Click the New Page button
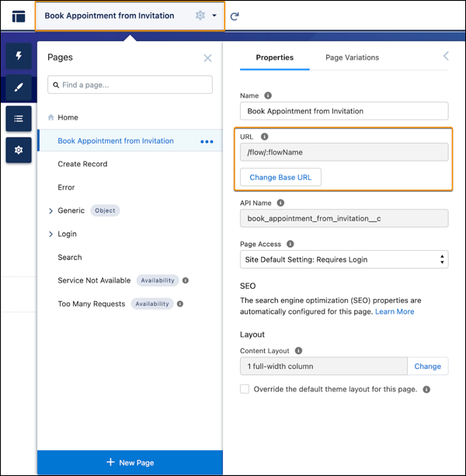Viewport: 466px width, 476px height. 130,463
